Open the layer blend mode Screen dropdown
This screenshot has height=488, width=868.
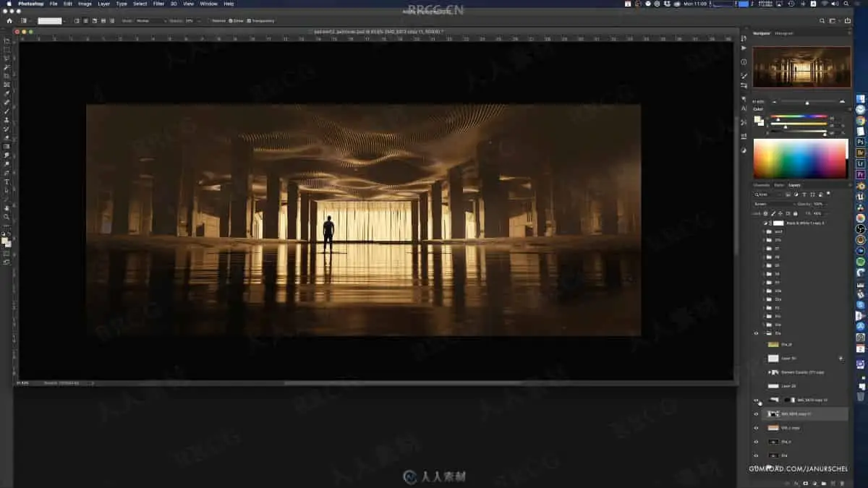[774, 205]
